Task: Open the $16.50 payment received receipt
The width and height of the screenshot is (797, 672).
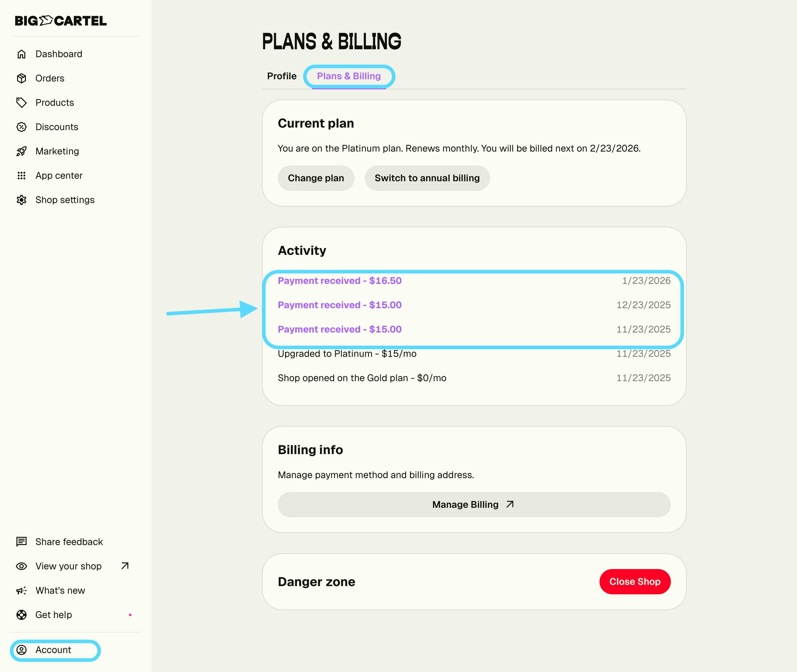Action: (340, 281)
